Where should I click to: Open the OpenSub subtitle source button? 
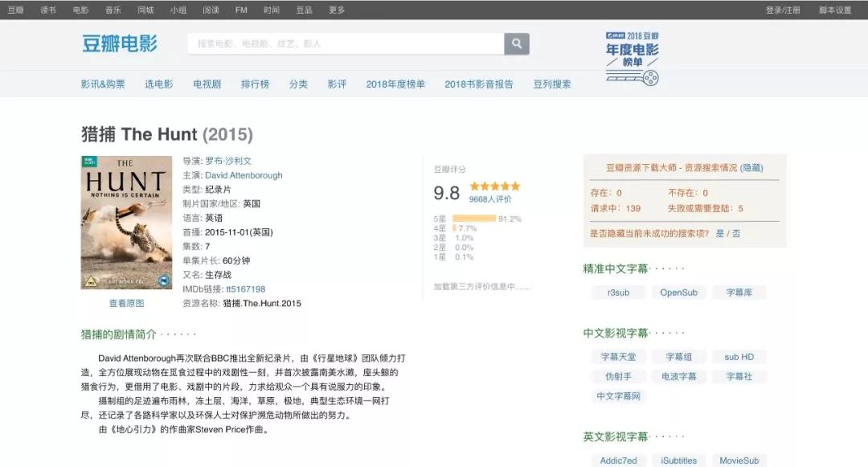[x=678, y=293]
